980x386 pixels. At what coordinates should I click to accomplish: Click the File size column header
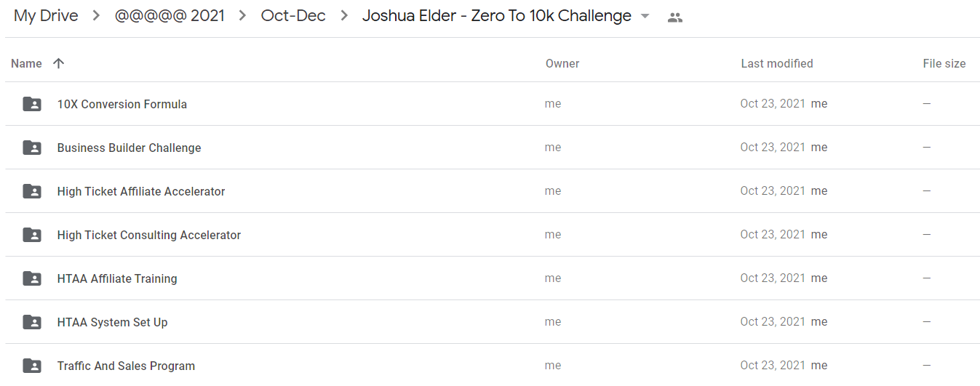click(x=944, y=63)
